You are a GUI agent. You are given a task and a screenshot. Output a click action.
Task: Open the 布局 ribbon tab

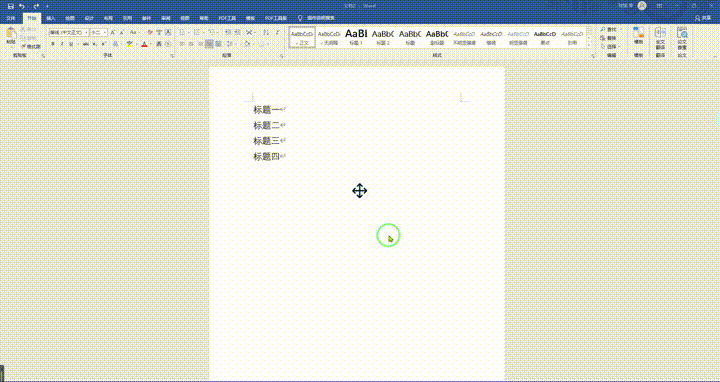[x=108, y=18]
